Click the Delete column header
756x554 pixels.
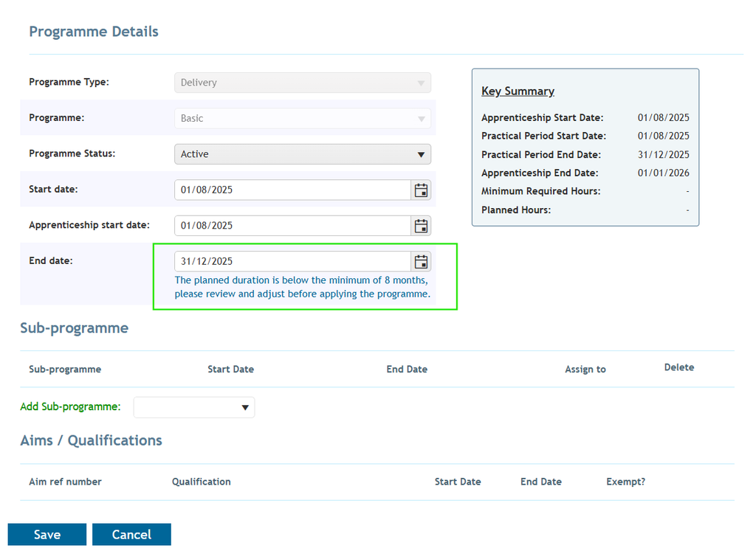[x=679, y=367]
